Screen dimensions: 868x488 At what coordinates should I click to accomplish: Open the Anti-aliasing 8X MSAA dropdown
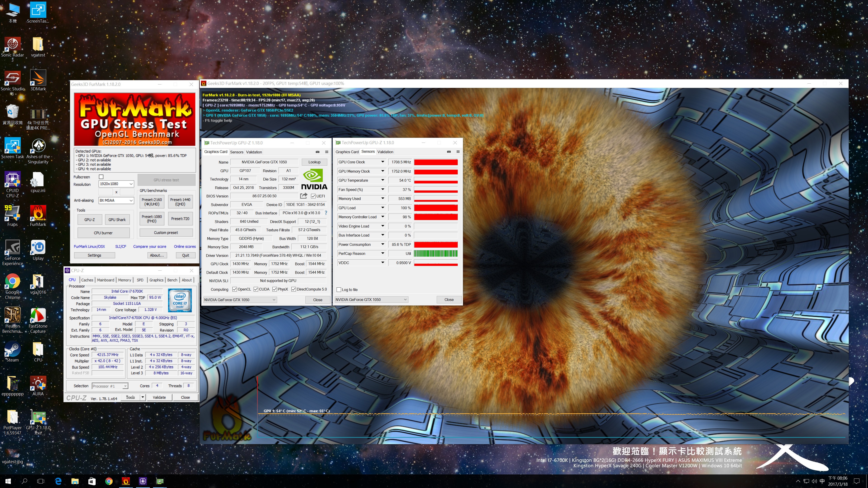pyautogui.click(x=116, y=200)
